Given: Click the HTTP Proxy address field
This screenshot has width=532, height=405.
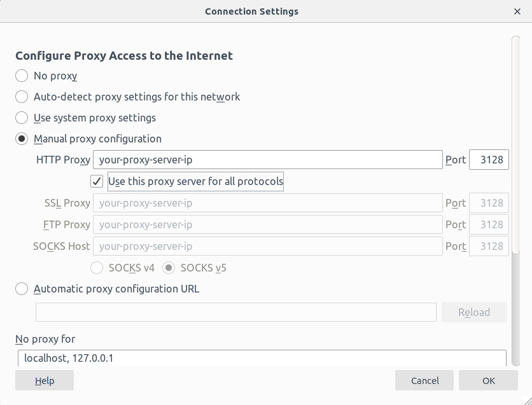Looking at the screenshot, I should (267, 160).
